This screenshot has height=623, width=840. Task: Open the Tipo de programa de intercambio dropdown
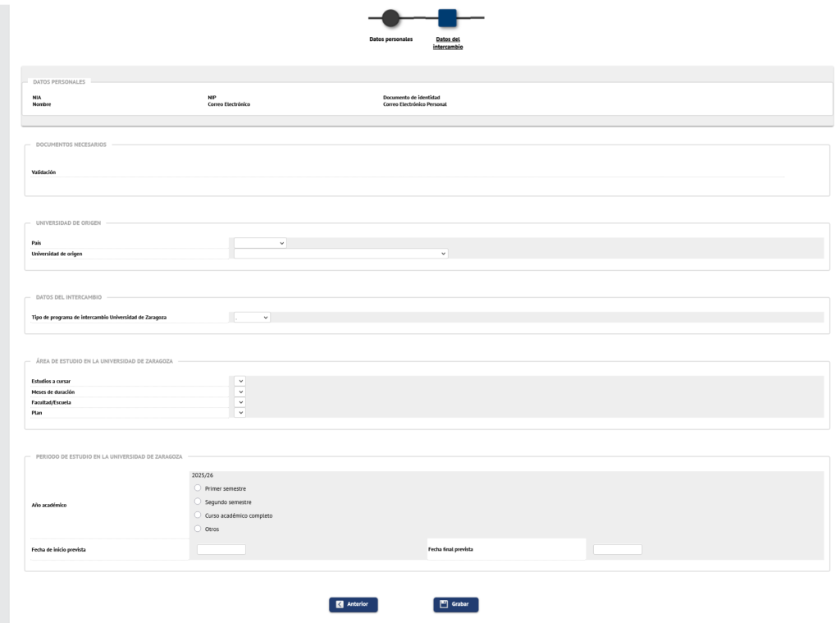point(252,318)
